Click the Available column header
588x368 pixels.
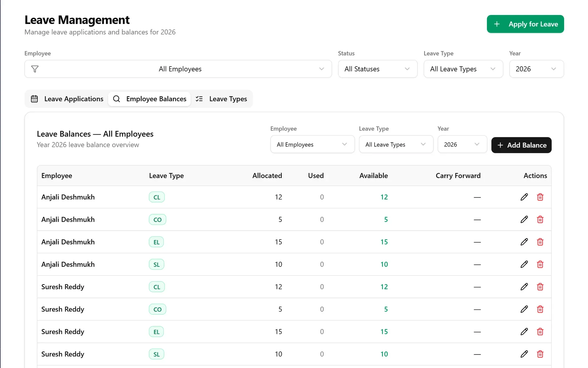click(373, 175)
